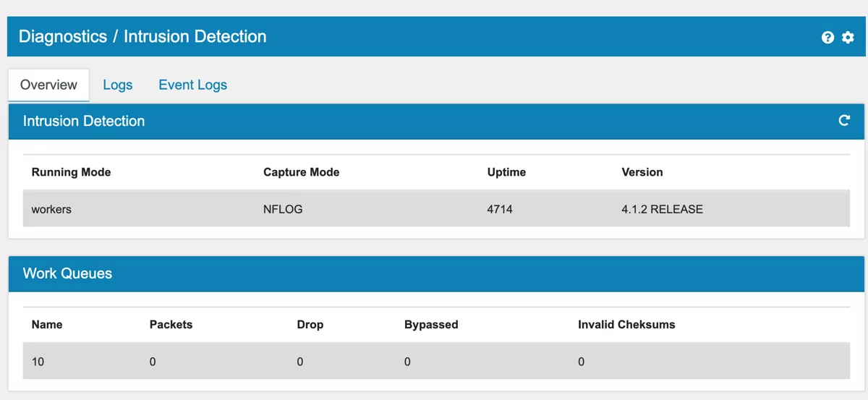Click the Packets column header
The height and width of the screenshot is (400, 868).
pyautogui.click(x=171, y=325)
